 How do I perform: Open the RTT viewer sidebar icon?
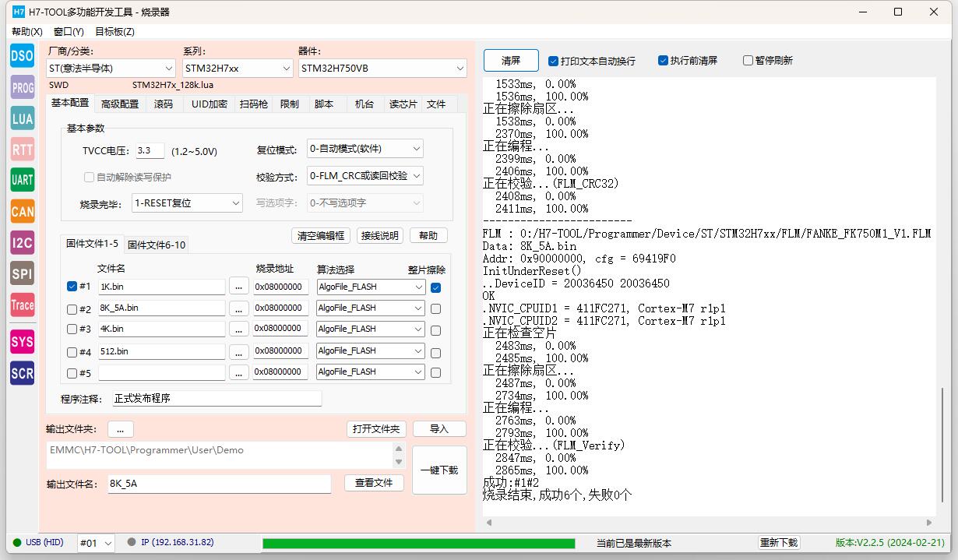(22, 149)
